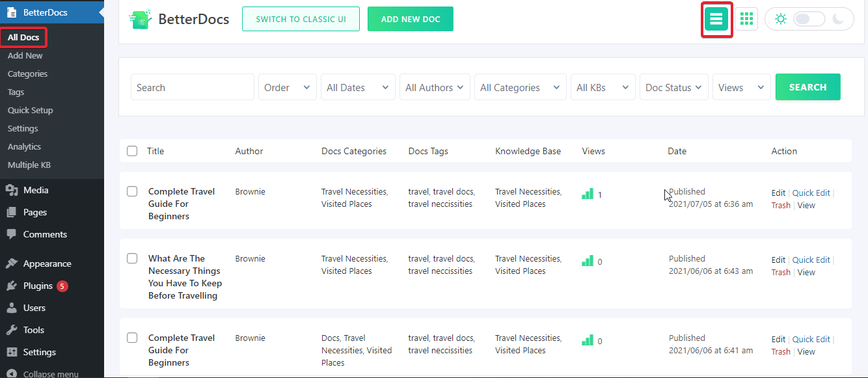Screen dimensions: 868x378
Task: Click the SWITCH TO CLASSIC UI button
Action: click(301, 19)
